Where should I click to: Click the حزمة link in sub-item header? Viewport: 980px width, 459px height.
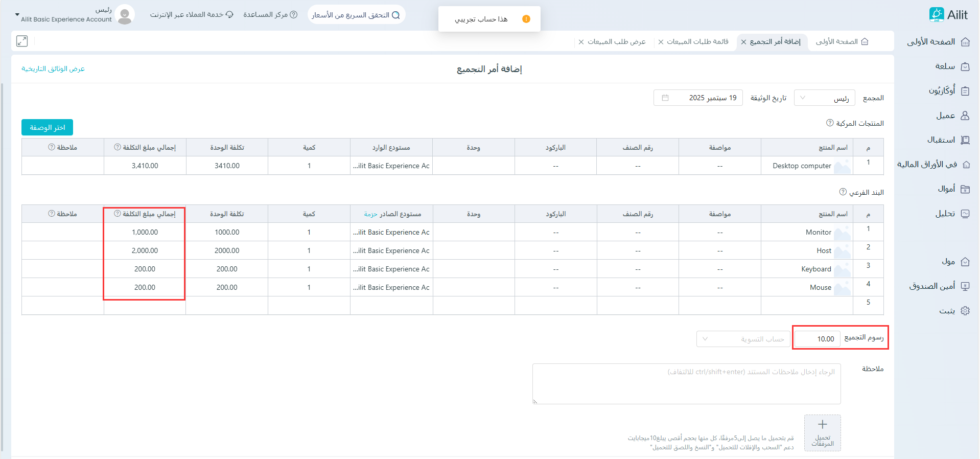(370, 214)
